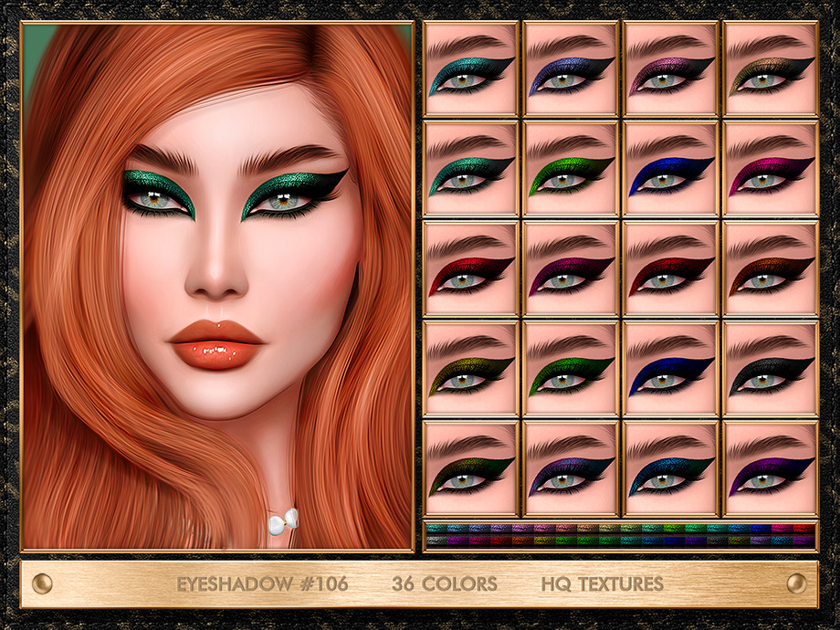
Task: Select the periwinkle blue eyeshadow thumbnail
Action: [x=571, y=68]
